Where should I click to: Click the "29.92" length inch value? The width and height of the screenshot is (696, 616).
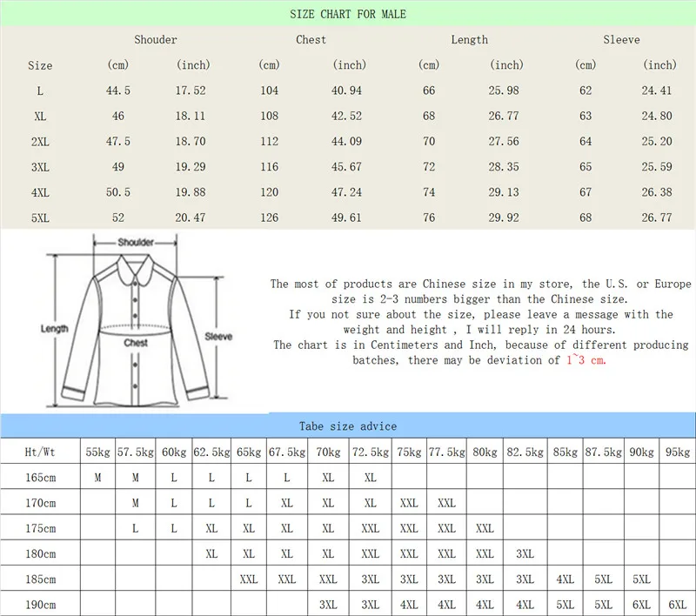[x=504, y=218]
